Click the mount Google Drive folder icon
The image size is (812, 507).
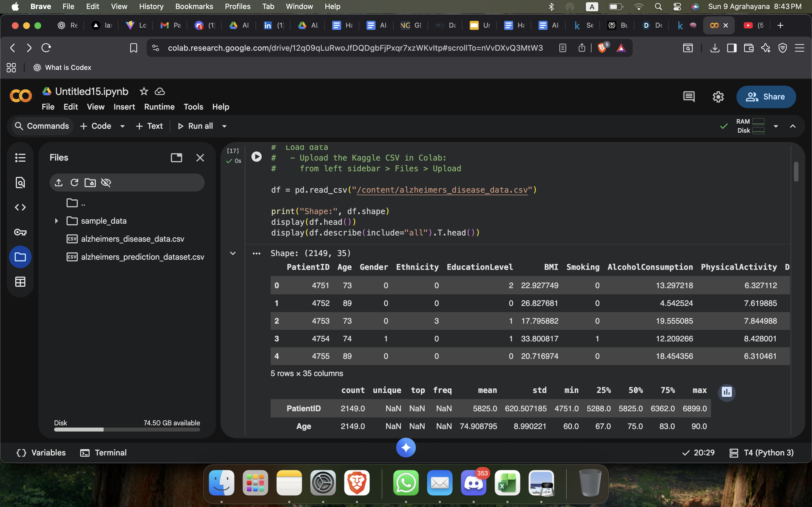coord(90,183)
